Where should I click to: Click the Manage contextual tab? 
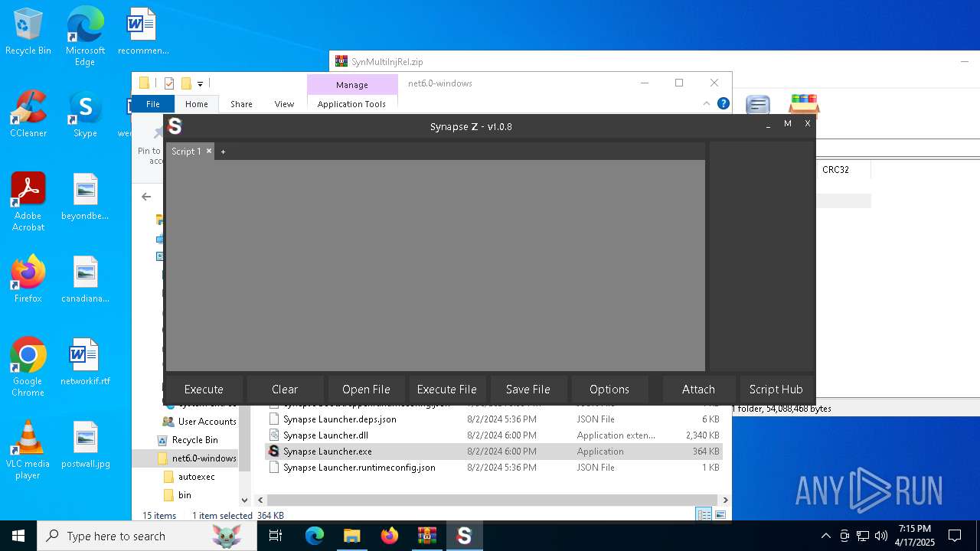352,85
